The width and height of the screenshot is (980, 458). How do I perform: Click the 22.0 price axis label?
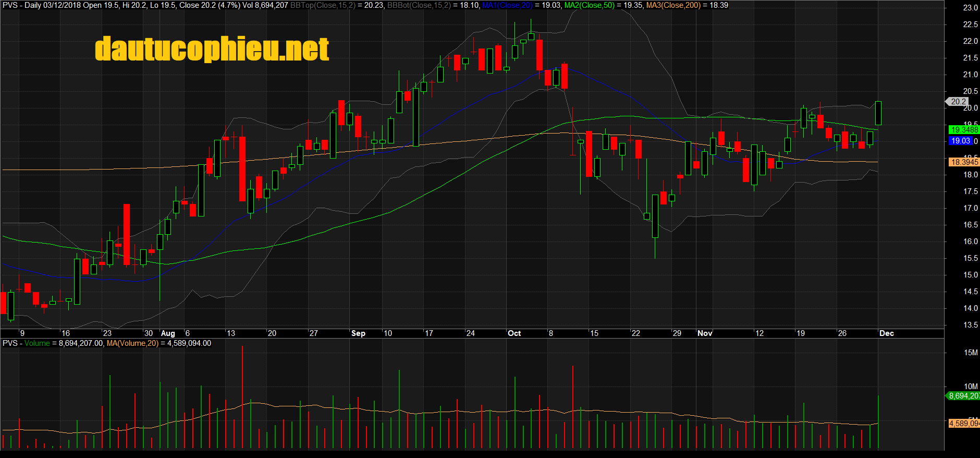pyautogui.click(x=970, y=41)
